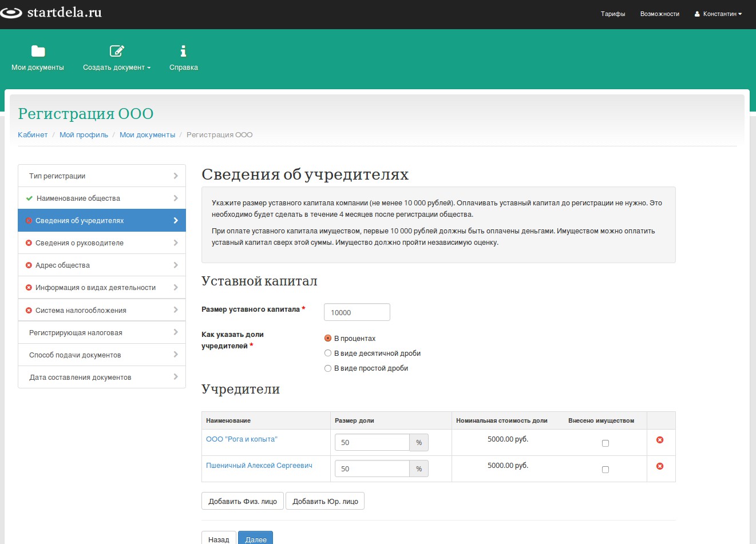Remove founder Пшеничный Алексей Сергеевич row
Image resolution: width=756 pixels, height=544 pixels.
660,466
